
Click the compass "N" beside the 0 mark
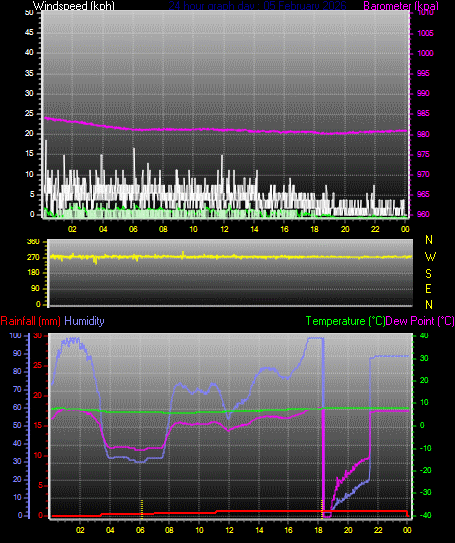click(429, 304)
